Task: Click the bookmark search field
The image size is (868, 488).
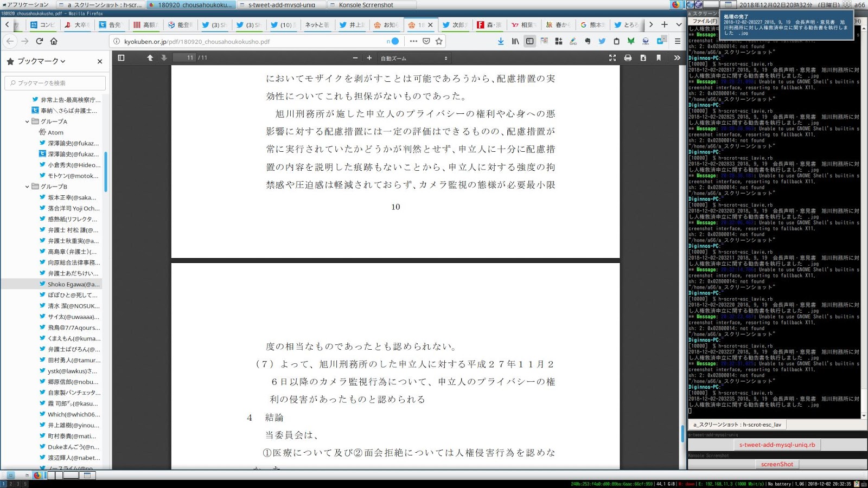Action: tap(55, 83)
